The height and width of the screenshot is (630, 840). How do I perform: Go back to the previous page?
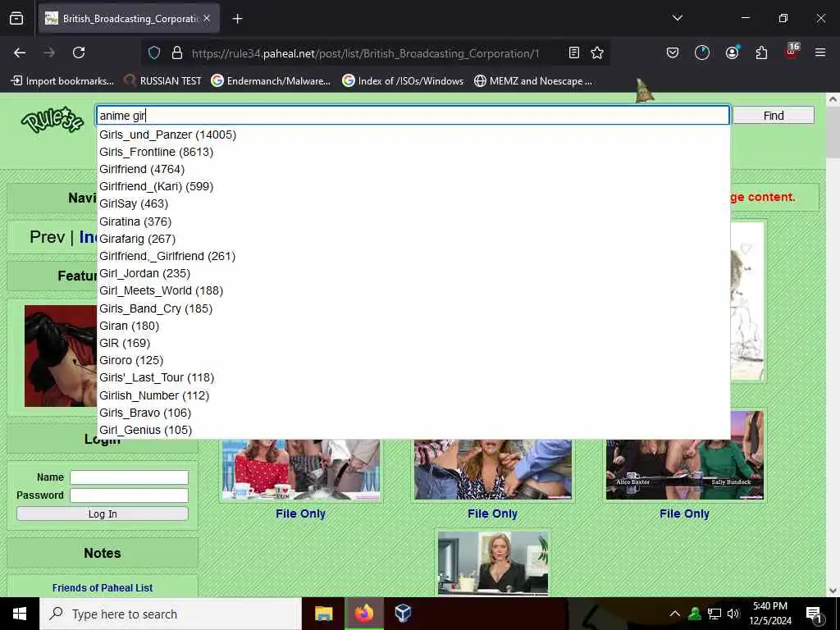(x=20, y=52)
